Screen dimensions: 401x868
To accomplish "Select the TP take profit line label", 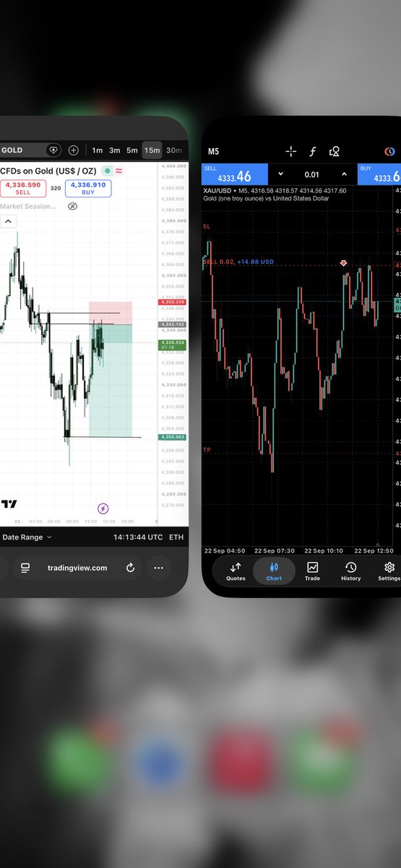I will 207,450.
